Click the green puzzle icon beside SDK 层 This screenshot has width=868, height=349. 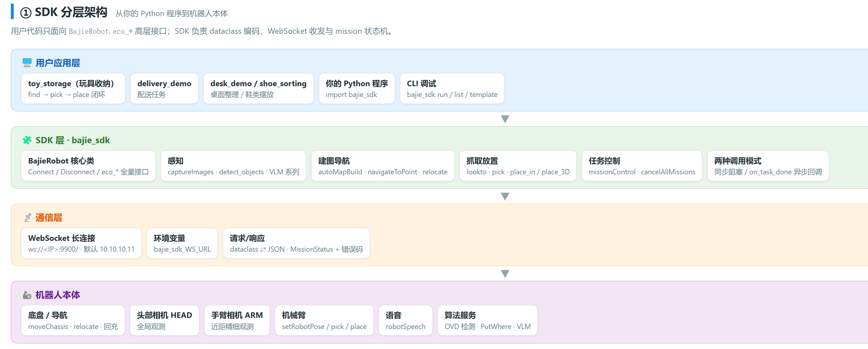(27, 140)
